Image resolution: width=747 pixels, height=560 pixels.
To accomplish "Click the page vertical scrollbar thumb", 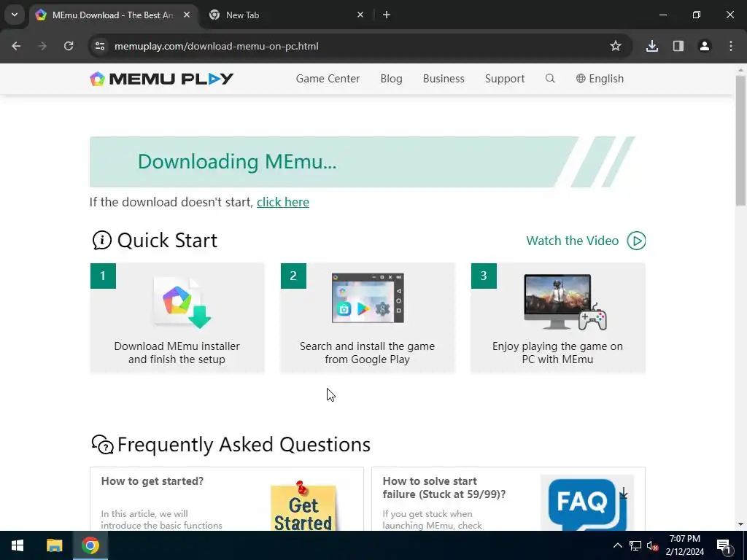I will click(x=740, y=141).
